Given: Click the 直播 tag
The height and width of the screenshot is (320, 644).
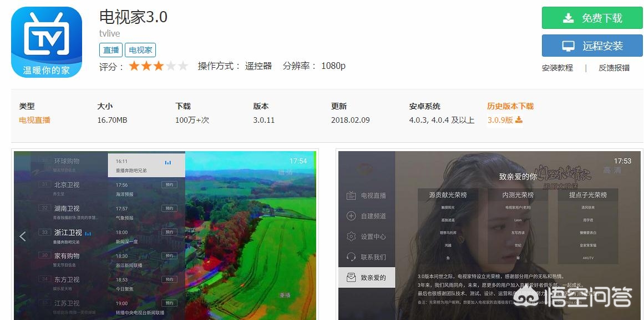Looking at the screenshot, I should pos(111,50).
